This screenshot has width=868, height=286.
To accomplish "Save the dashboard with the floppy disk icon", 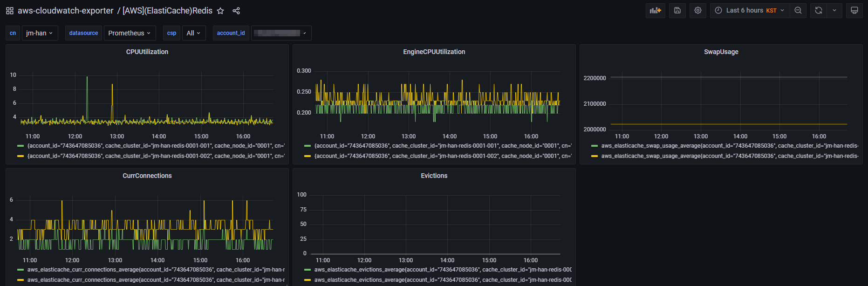I will click(x=677, y=10).
